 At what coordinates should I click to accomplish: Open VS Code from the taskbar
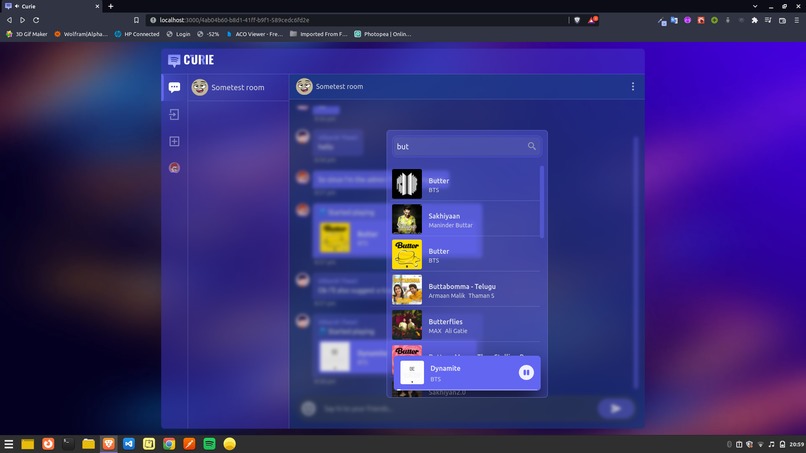129,444
